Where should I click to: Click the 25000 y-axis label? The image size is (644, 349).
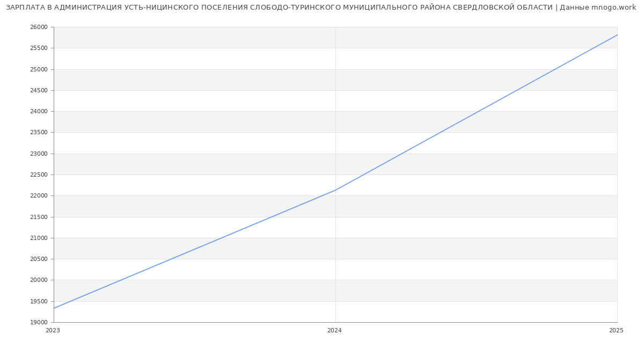point(39,69)
